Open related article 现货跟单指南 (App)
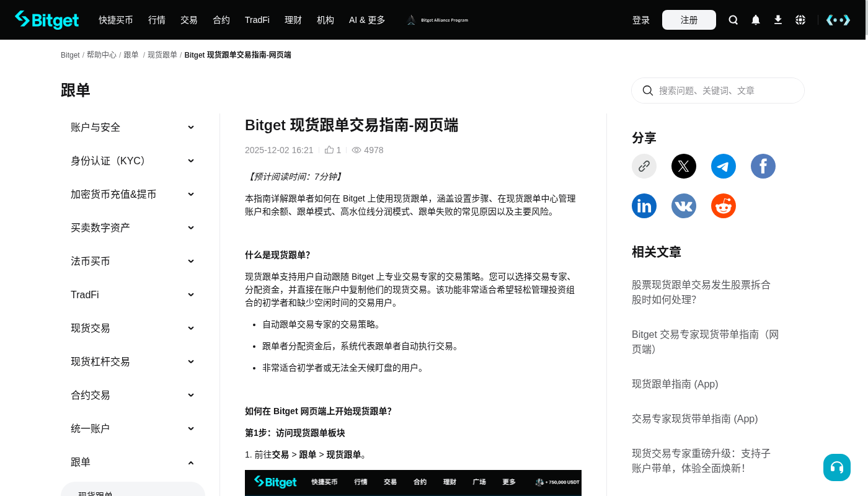Screen dimensions: 868x496 pyautogui.click(x=675, y=384)
